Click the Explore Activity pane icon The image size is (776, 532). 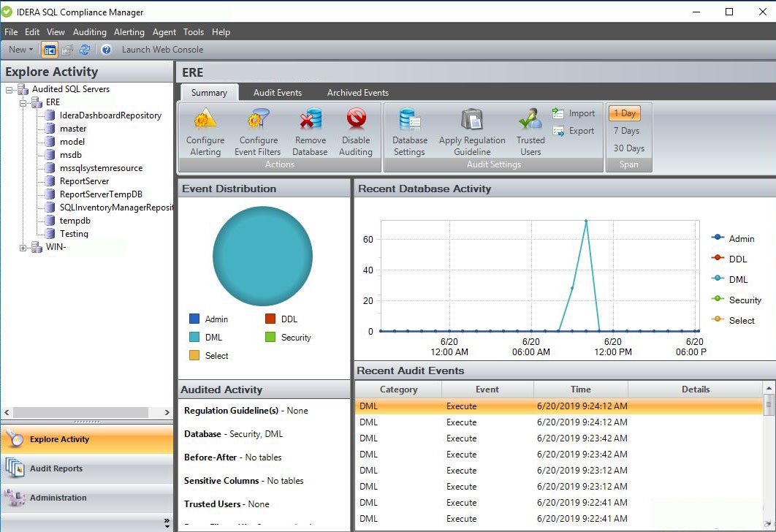(15, 439)
